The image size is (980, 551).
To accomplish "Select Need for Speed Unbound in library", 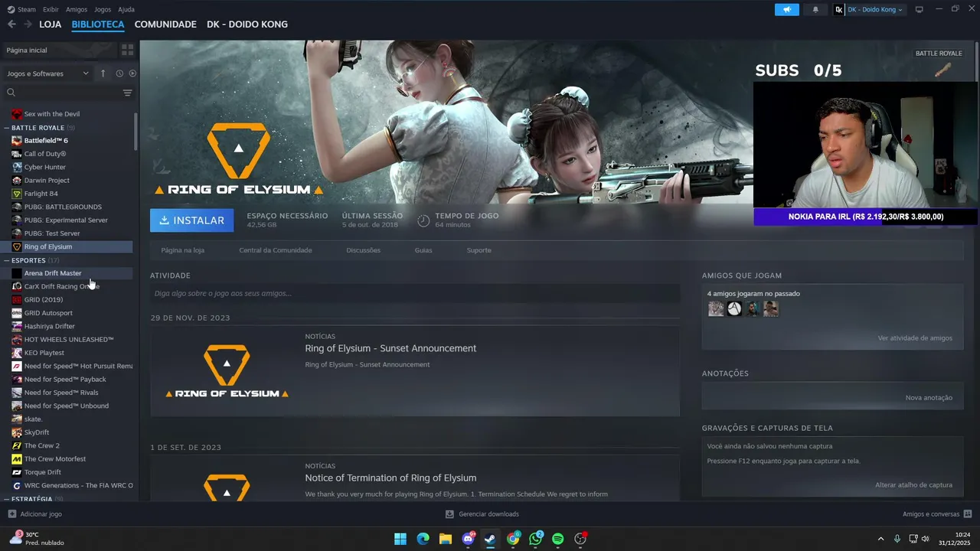I will coord(67,406).
